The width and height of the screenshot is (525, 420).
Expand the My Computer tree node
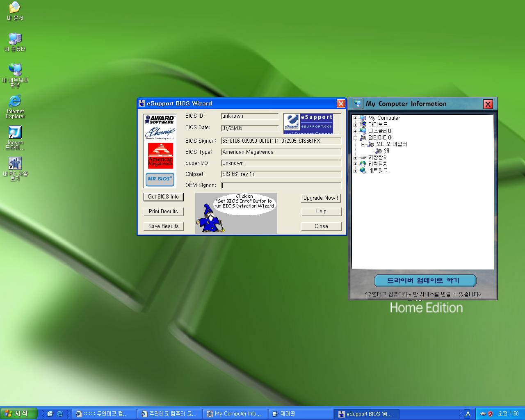coord(355,118)
